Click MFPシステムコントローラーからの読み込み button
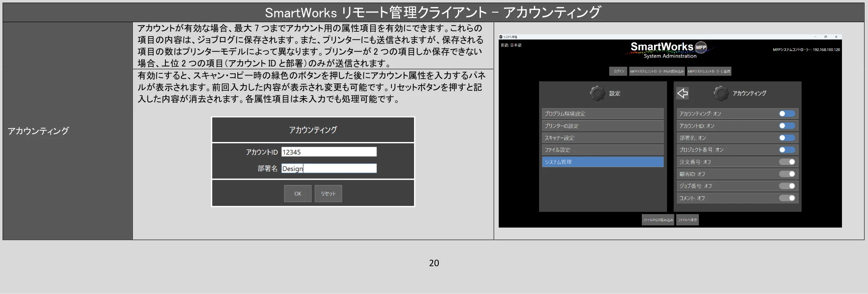The width and height of the screenshot is (868, 294). [x=657, y=71]
